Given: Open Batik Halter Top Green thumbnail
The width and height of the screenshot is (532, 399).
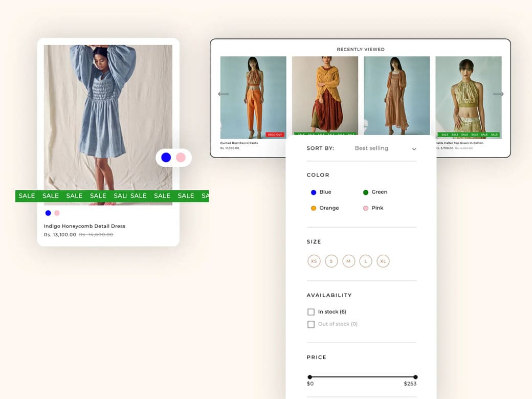Looking at the screenshot, I should pyautogui.click(x=469, y=97).
